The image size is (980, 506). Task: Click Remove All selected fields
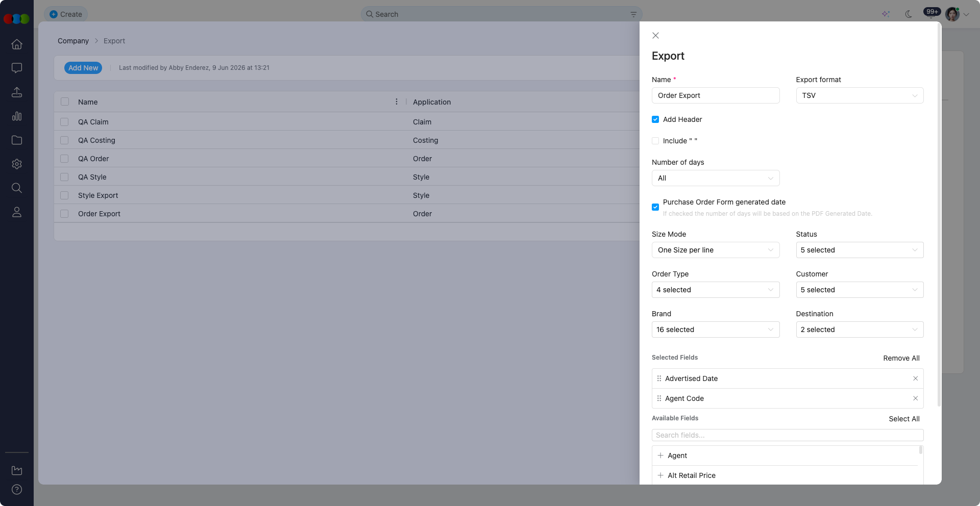click(901, 358)
